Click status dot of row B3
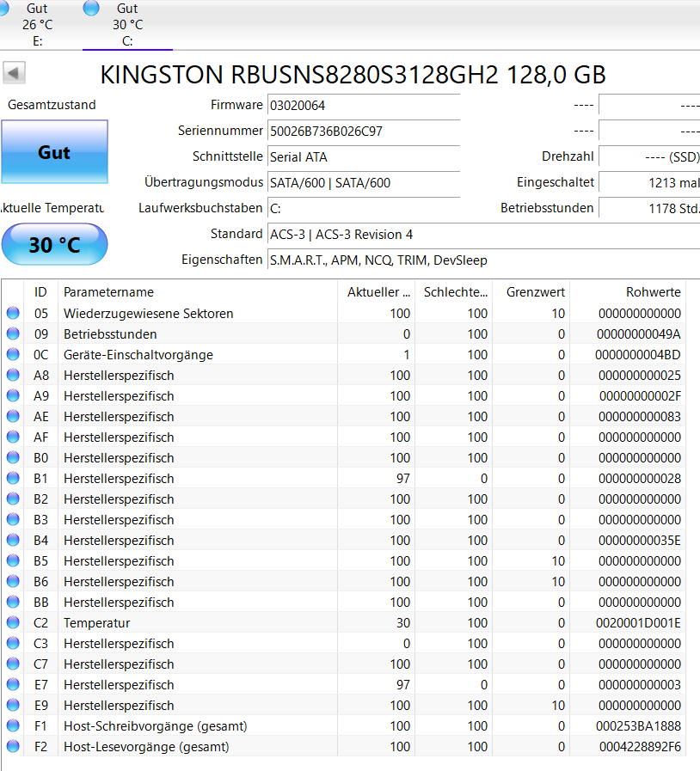 click(x=13, y=519)
